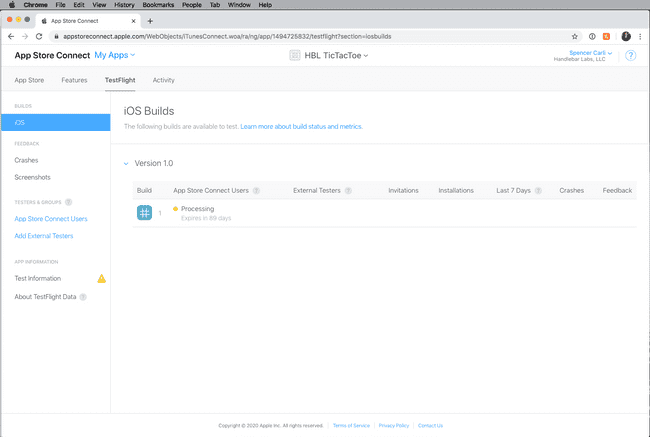Close the App Store Connect tab

coord(133,21)
